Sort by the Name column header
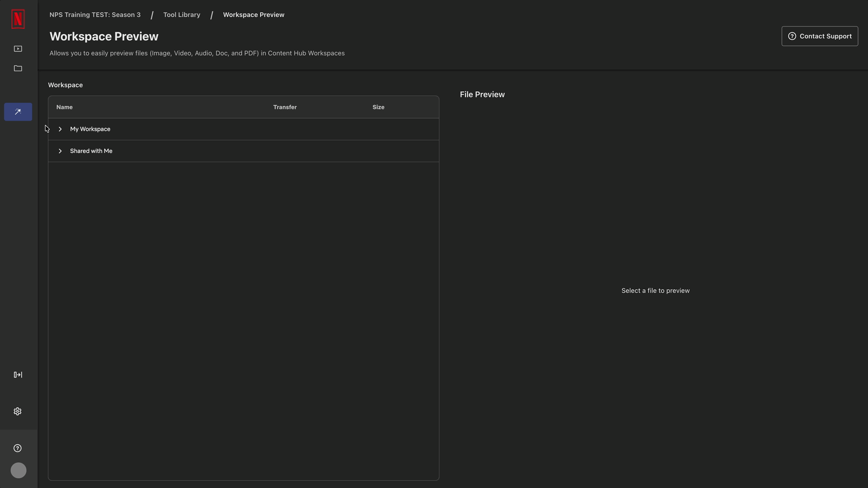 tap(65, 107)
